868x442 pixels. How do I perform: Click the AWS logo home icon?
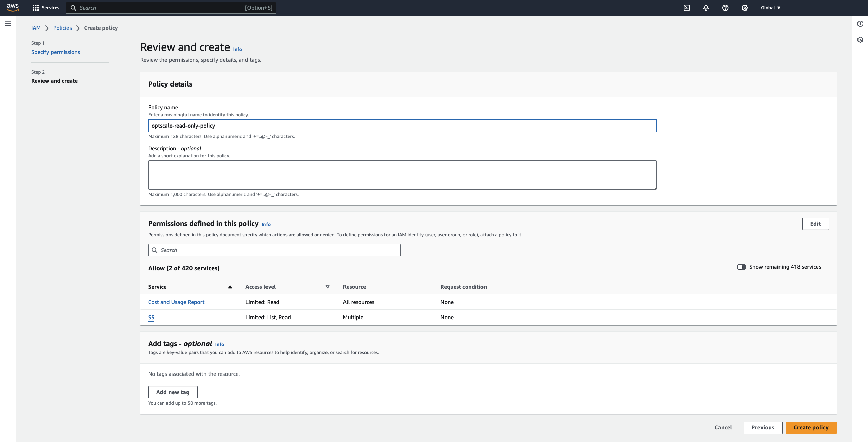13,7
